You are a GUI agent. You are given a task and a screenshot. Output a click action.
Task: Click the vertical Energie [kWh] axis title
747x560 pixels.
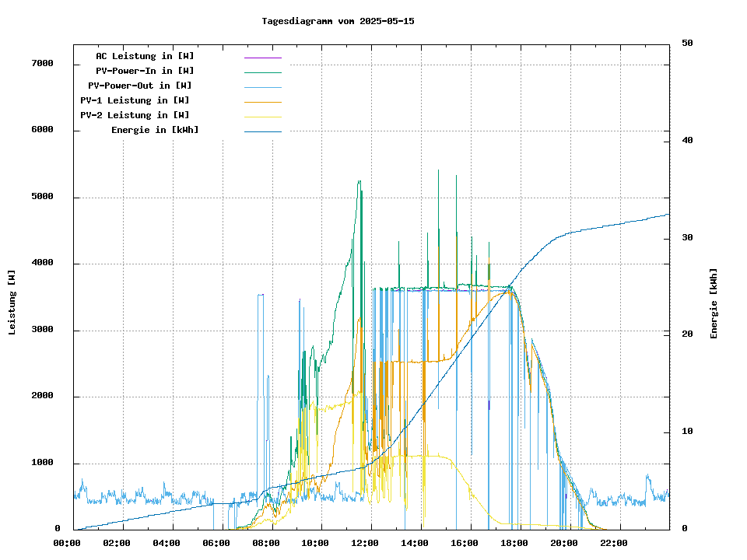click(x=714, y=303)
